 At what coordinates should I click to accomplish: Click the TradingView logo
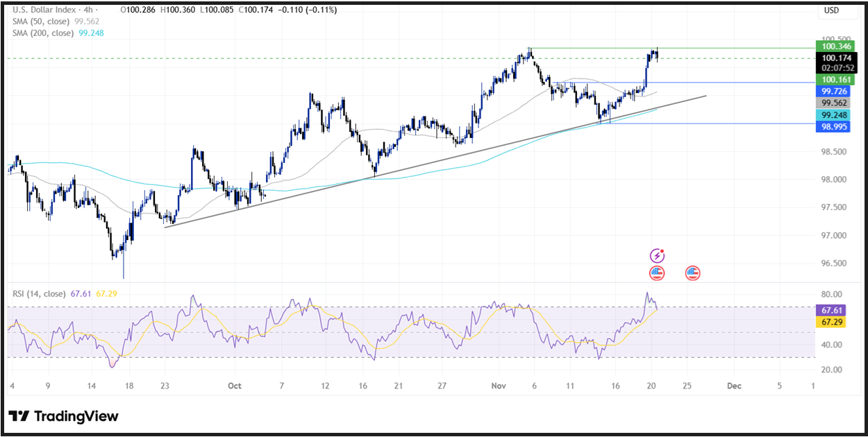click(x=62, y=416)
